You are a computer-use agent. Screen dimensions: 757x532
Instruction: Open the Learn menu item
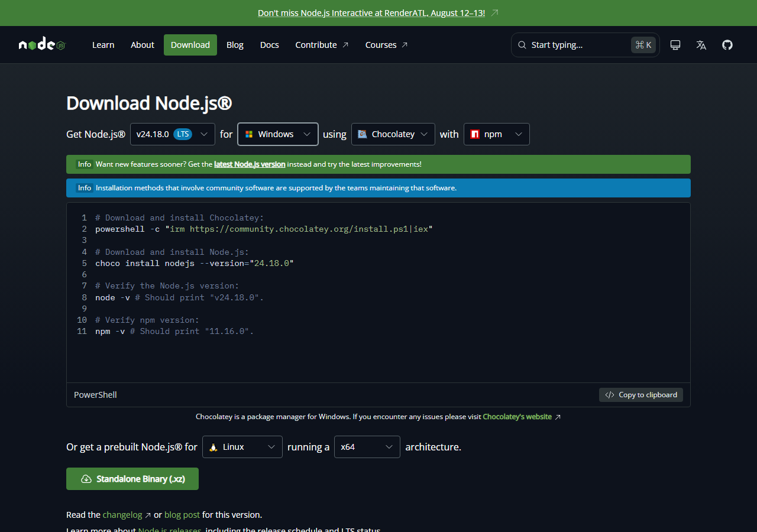[103, 45]
